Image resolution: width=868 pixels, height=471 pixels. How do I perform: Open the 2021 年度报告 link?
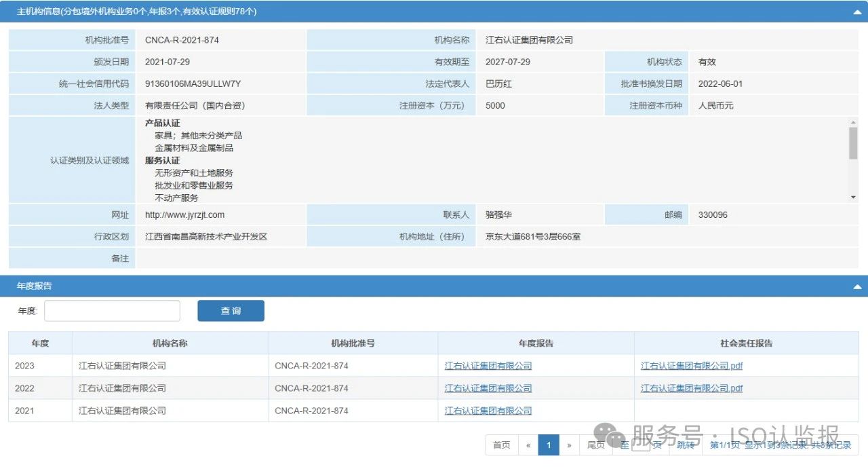[x=488, y=411]
